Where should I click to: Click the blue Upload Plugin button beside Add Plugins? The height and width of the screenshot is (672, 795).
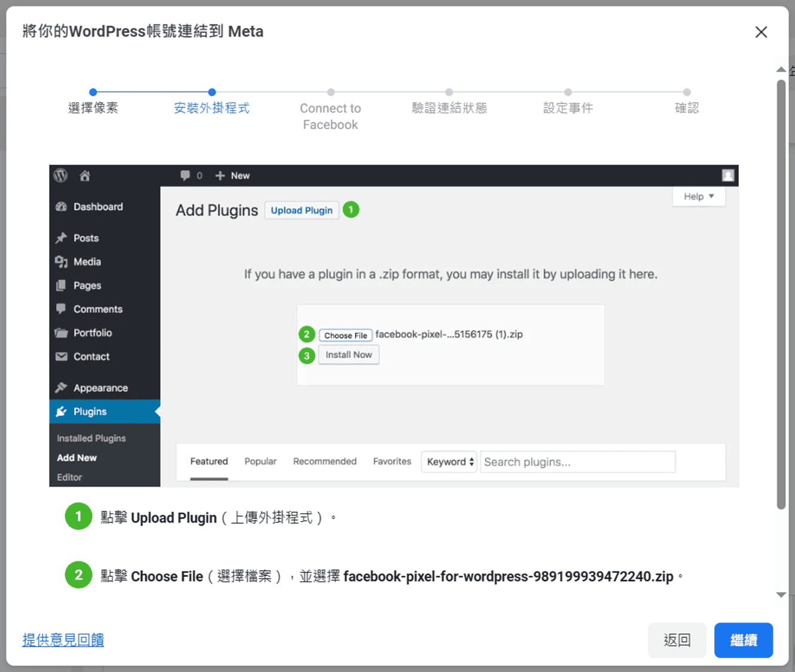pos(302,210)
